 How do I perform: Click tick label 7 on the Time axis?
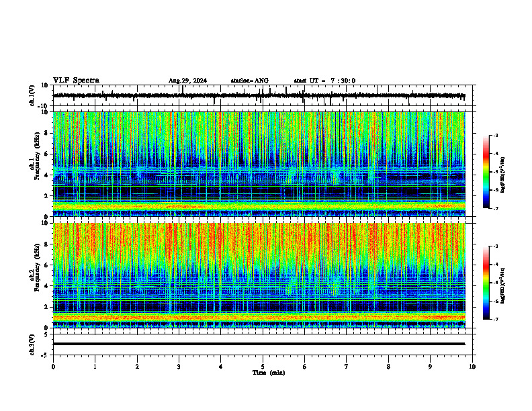coord(347,367)
